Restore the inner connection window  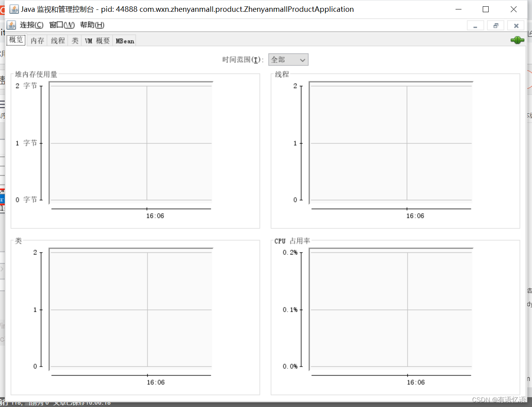click(496, 26)
